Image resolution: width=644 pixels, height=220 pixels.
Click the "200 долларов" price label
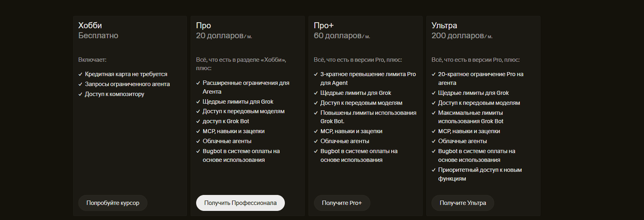point(457,36)
